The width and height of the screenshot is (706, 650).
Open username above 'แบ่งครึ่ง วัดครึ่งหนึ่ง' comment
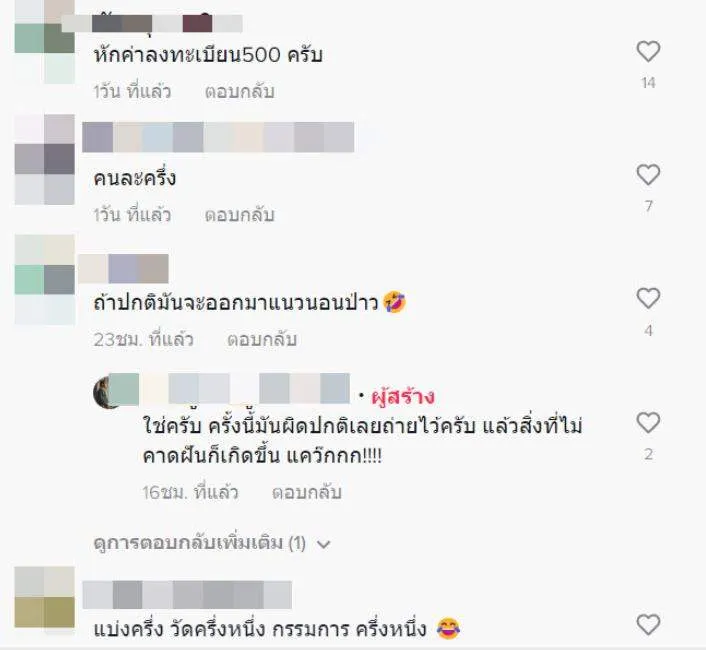(187, 595)
